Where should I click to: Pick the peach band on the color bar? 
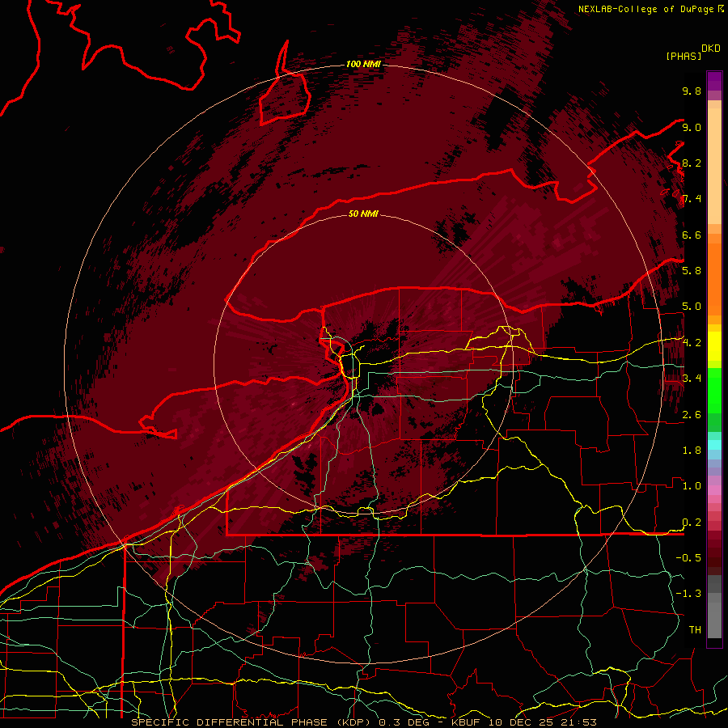[714, 166]
